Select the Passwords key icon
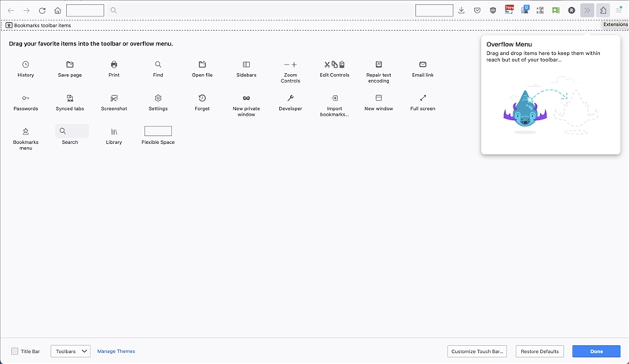The image size is (629, 364). click(26, 98)
